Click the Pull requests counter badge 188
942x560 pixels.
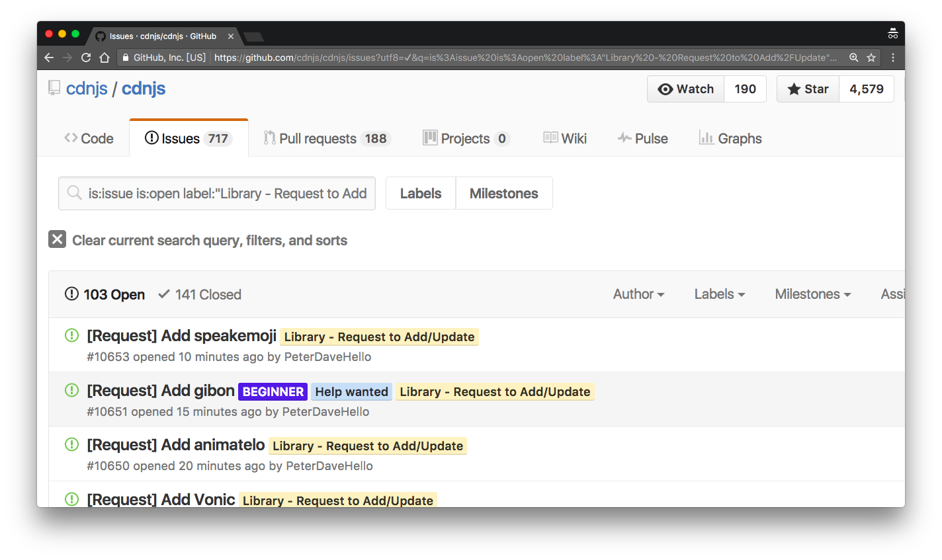376,139
